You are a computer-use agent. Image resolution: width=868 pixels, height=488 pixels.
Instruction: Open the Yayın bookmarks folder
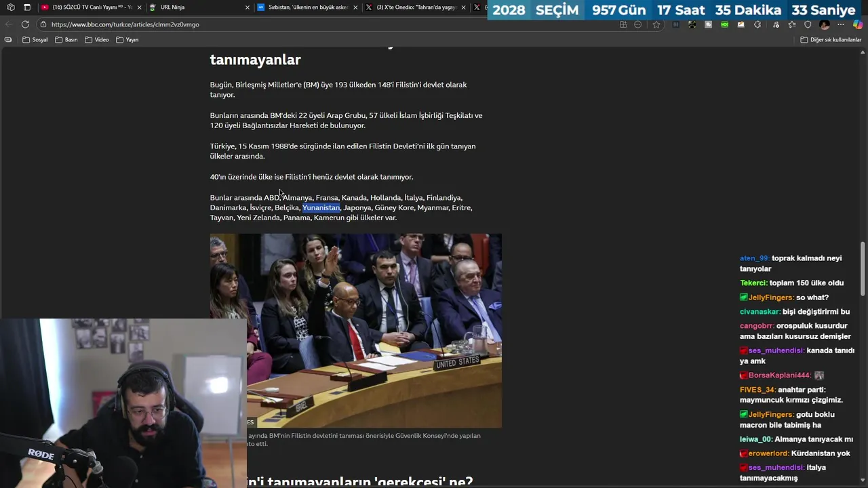point(127,40)
